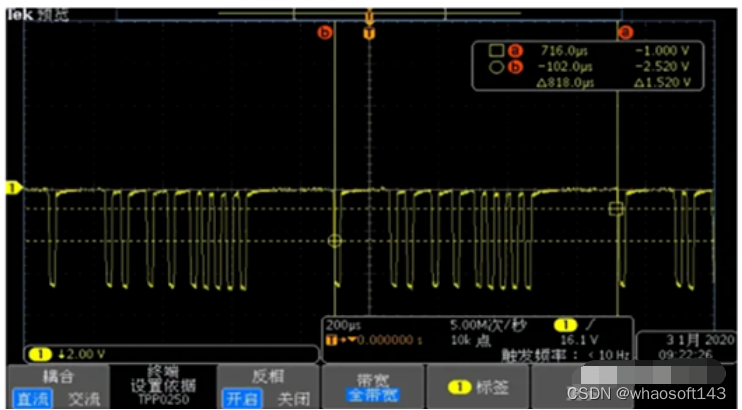Click the Tek 预览 acquisition status
The height and width of the screenshot is (410, 742).
[37, 15]
